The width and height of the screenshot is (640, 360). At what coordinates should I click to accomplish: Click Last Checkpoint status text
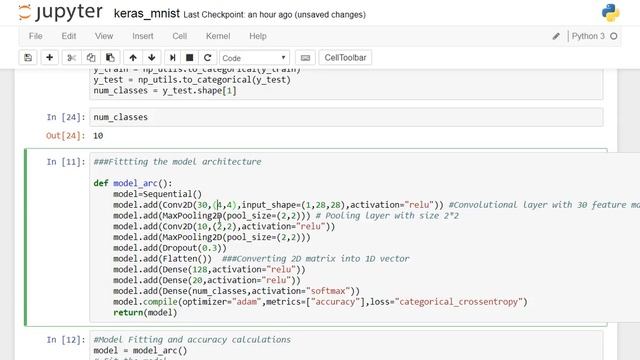274,15
